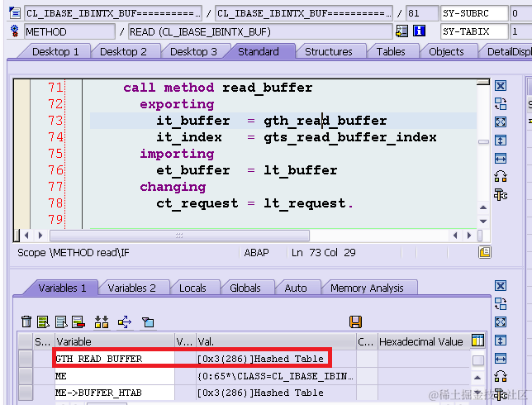Switch to Desktop 1 tab

[x=55, y=51]
